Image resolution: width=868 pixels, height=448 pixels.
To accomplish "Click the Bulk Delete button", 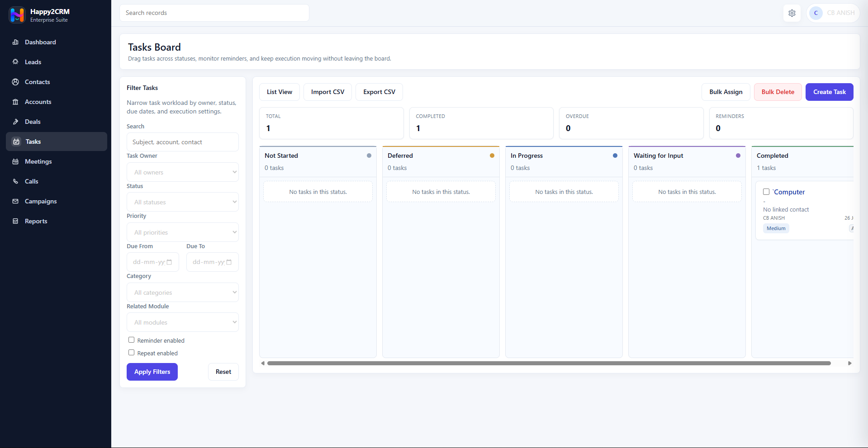I will pyautogui.click(x=778, y=92).
